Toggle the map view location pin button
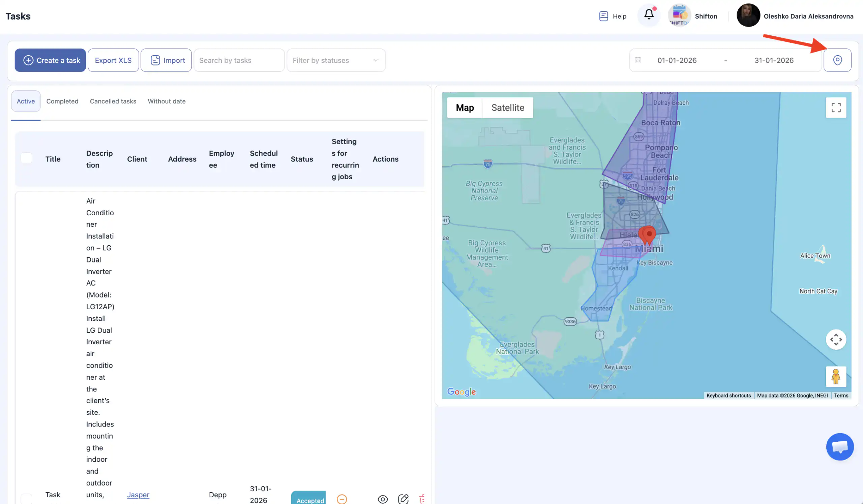This screenshot has height=504, width=863. point(837,60)
